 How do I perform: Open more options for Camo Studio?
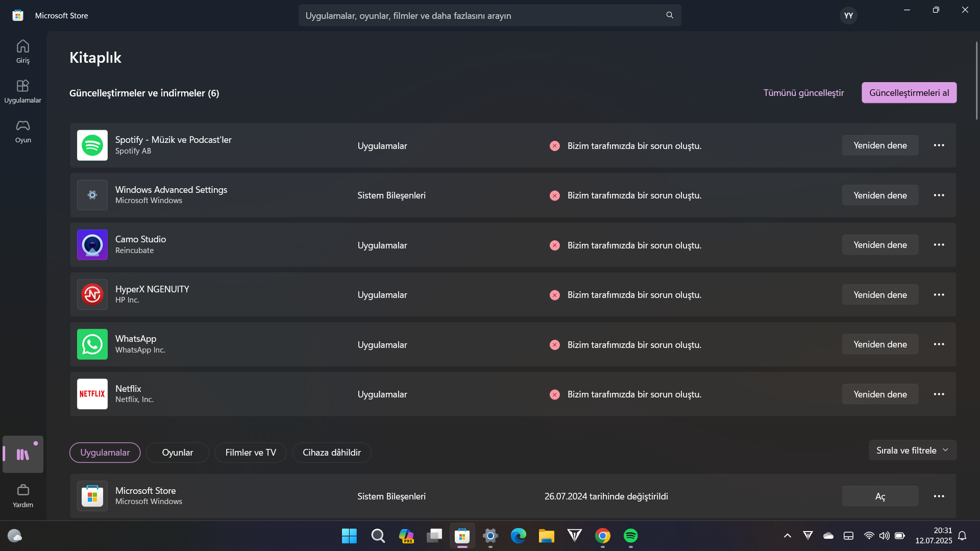click(939, 245)
